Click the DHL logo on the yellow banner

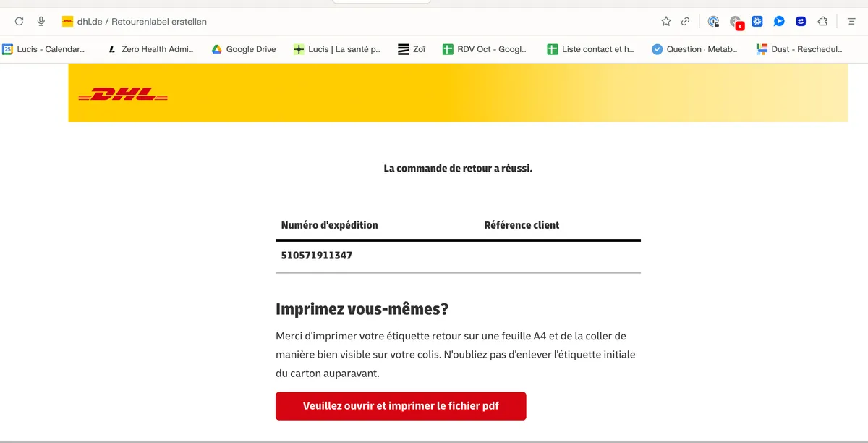click(123, 93)
